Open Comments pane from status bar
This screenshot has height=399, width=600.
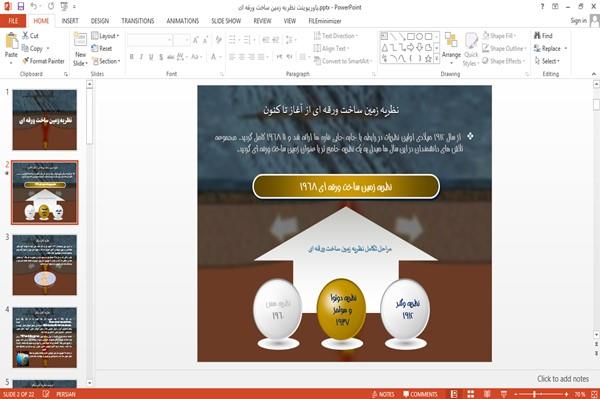click(420, 394)
